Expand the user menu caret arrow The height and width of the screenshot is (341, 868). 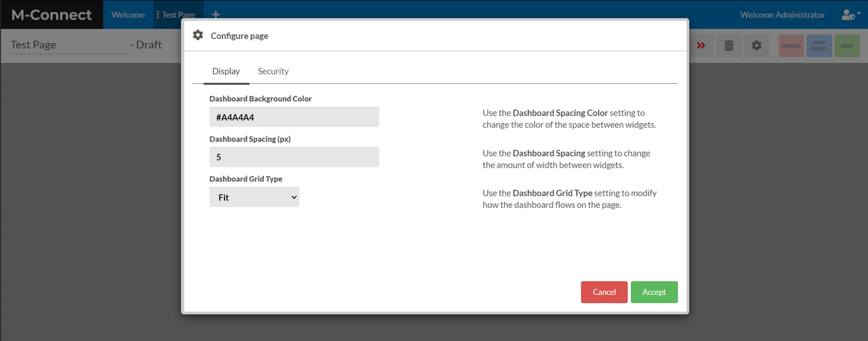[858, 13]
